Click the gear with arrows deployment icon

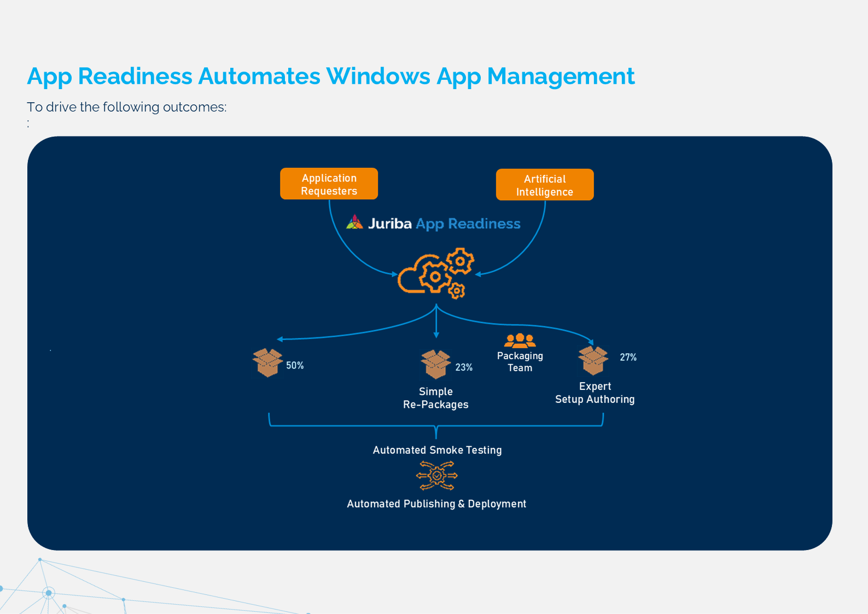(436, 476)
